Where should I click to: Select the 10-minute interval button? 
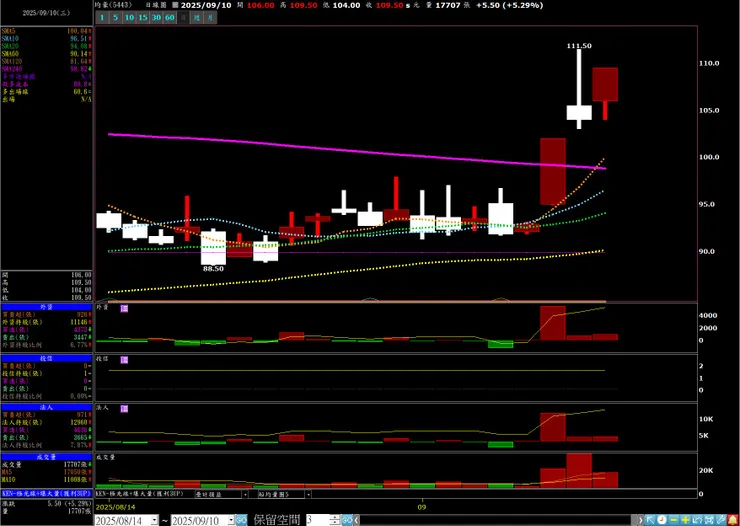[x=128, y=18]
